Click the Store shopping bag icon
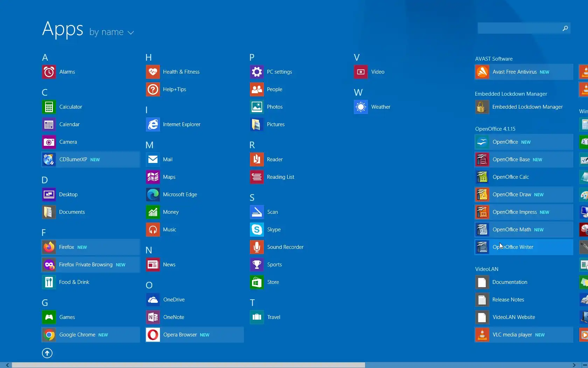The height and width of the screenshot is (368, 588). (257, 282)
